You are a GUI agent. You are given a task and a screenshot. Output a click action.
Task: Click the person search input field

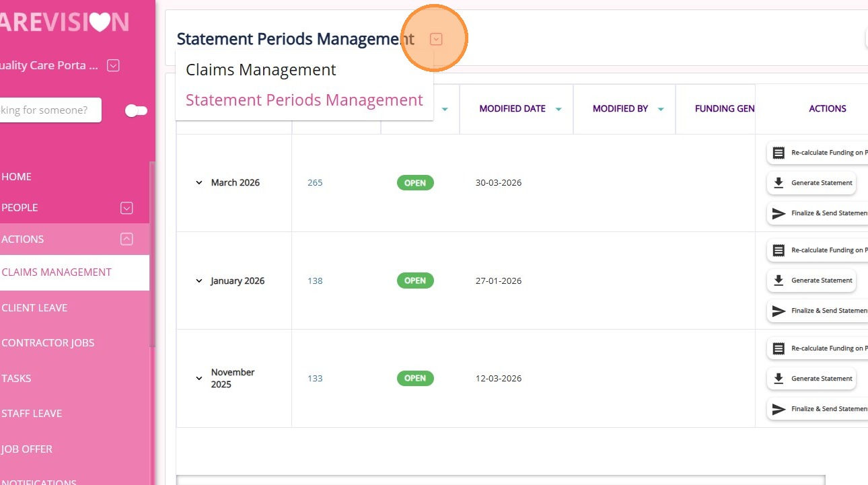(x=47, y=110)
